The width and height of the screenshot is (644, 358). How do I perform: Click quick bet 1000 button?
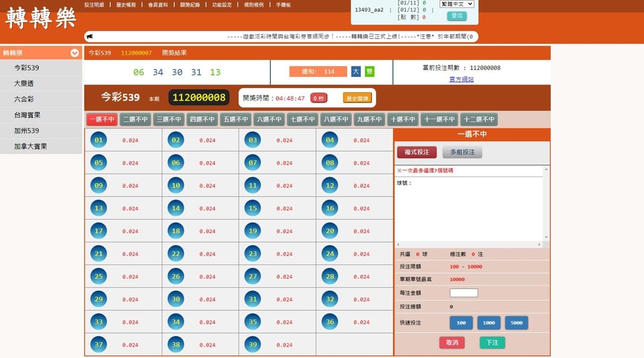point(489,323)
